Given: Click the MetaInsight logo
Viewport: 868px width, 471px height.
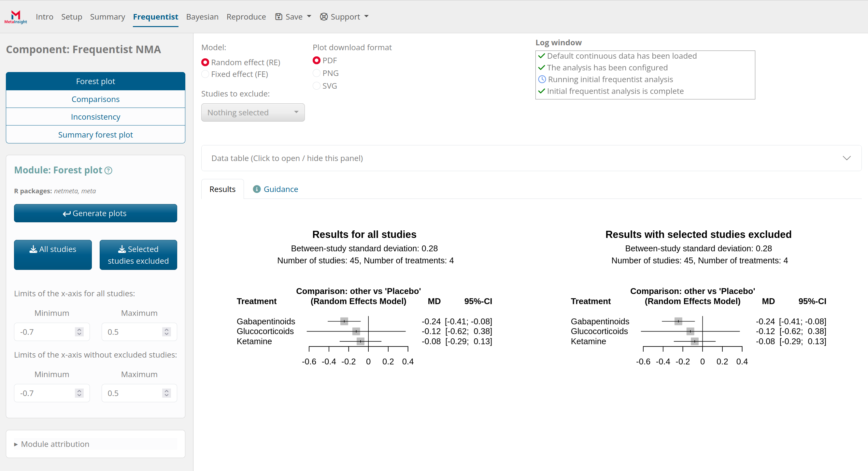Looking at the screenshot, I should point(15,17).
